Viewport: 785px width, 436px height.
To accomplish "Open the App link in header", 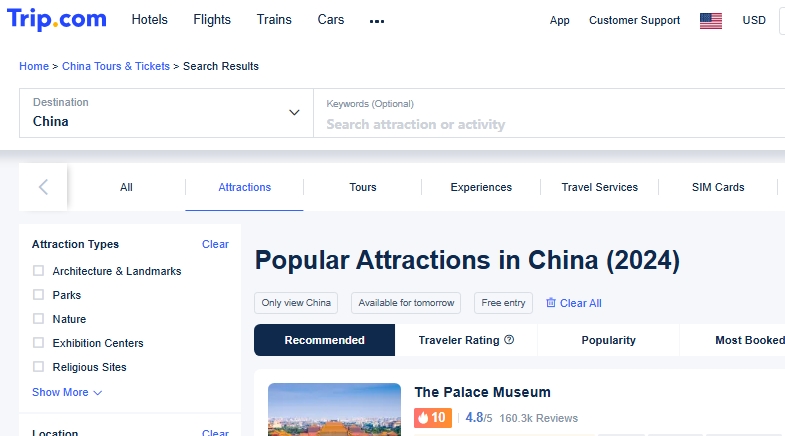I will [560, 21].
